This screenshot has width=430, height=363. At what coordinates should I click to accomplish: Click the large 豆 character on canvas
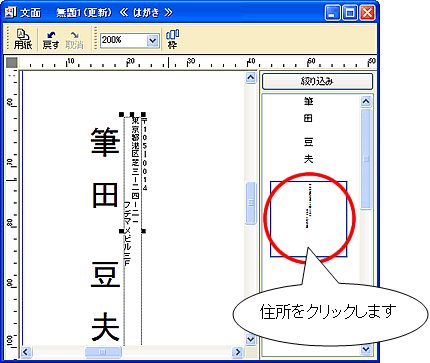click(105, 274)
